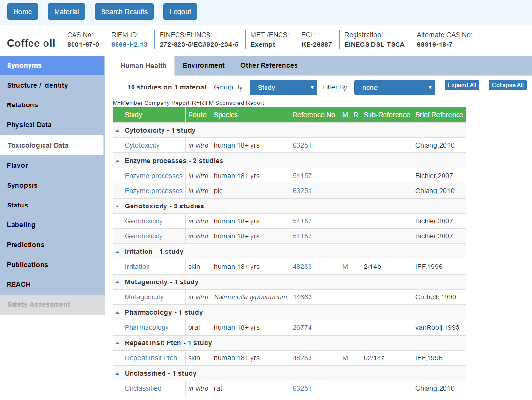This screenshot has width=532, height=400.
Task: Click the Reference No. column header
Action: [315, 115]
